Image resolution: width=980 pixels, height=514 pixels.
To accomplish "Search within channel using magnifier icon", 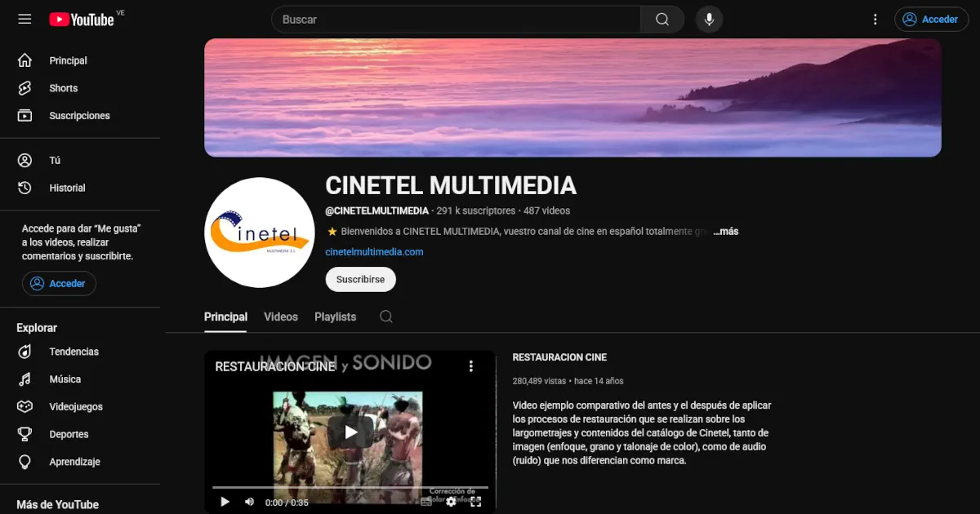I will point(386,317).
